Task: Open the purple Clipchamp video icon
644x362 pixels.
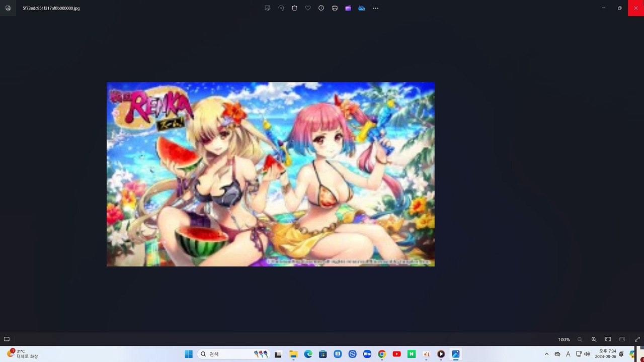Action: [x=348, y=8]
